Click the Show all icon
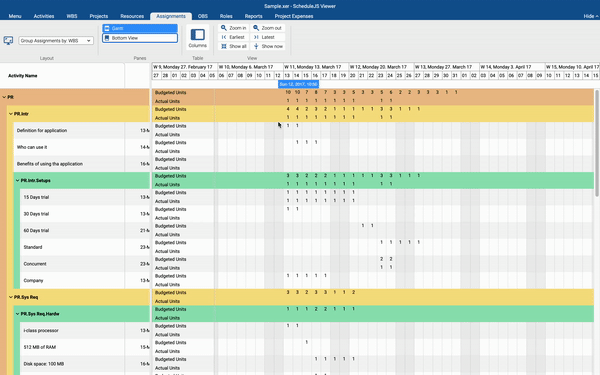Viewport: 600px width, 375px height. [x=224, y=46]
